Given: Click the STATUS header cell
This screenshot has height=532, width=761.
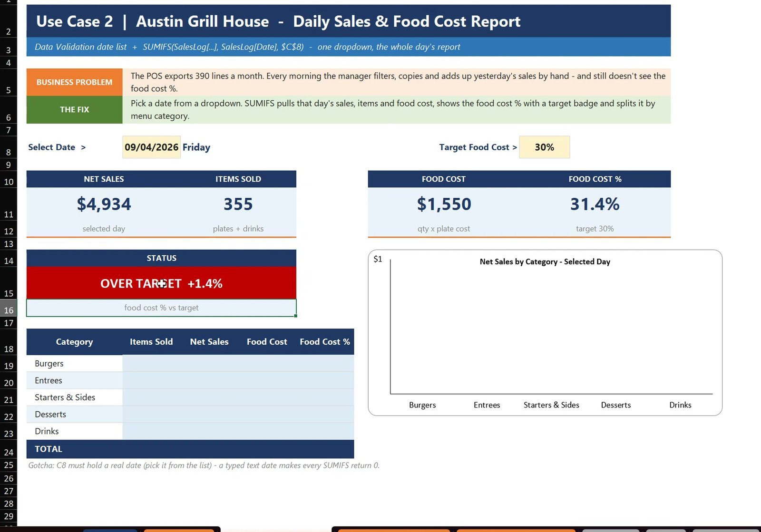Looking at the screenshot, I should click(161, 258).
